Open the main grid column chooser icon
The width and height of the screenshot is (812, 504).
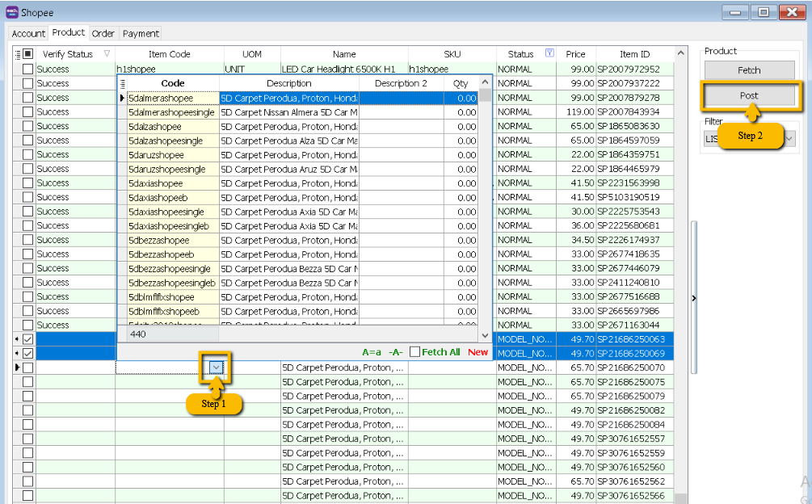tap(19, 54)
